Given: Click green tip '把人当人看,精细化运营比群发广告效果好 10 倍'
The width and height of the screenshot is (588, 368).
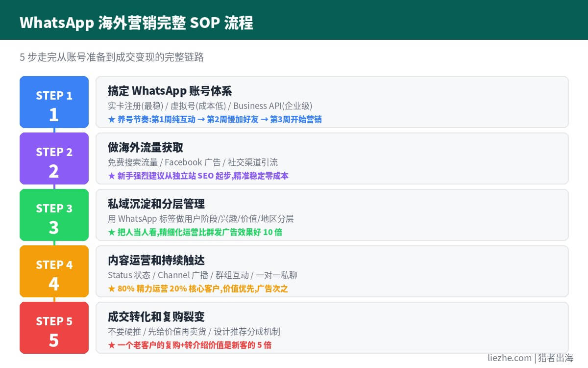Looking at the screenshot, I should pos(195,232).
